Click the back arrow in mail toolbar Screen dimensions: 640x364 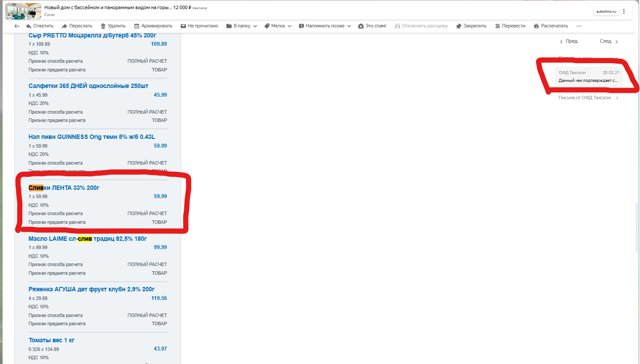(17, 26)
